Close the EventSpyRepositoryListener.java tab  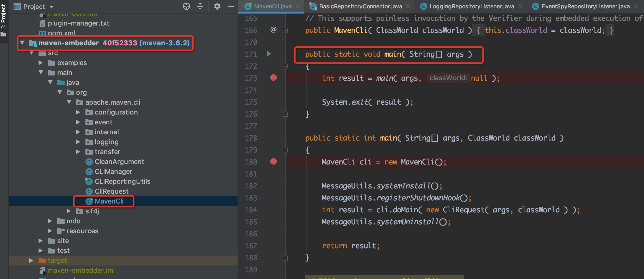(x=636, y=6)
